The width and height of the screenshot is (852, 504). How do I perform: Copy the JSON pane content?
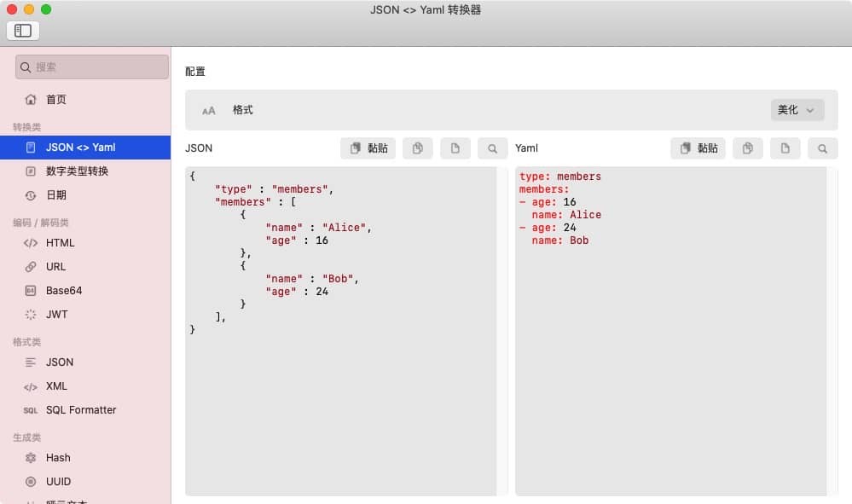tap(417, 148)
